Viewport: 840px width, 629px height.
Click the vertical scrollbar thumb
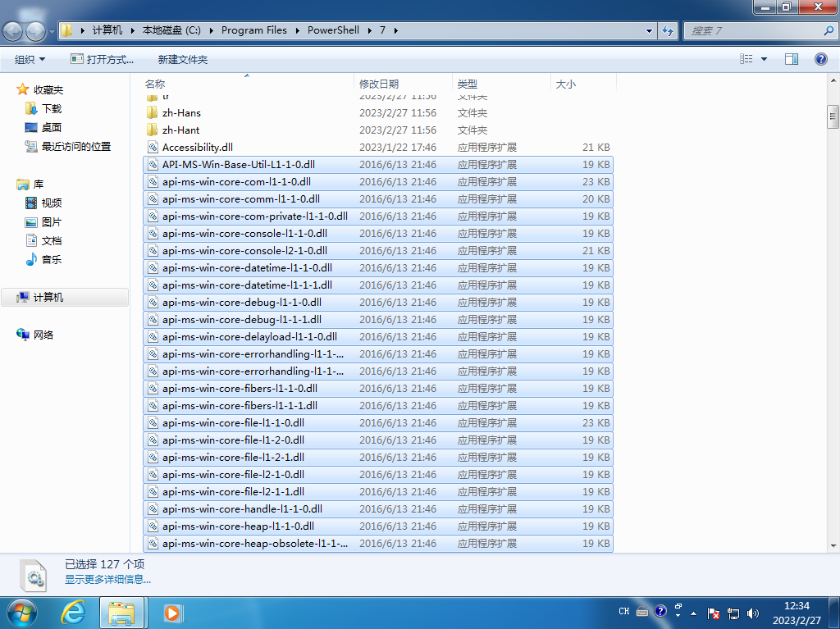(833, 117)
